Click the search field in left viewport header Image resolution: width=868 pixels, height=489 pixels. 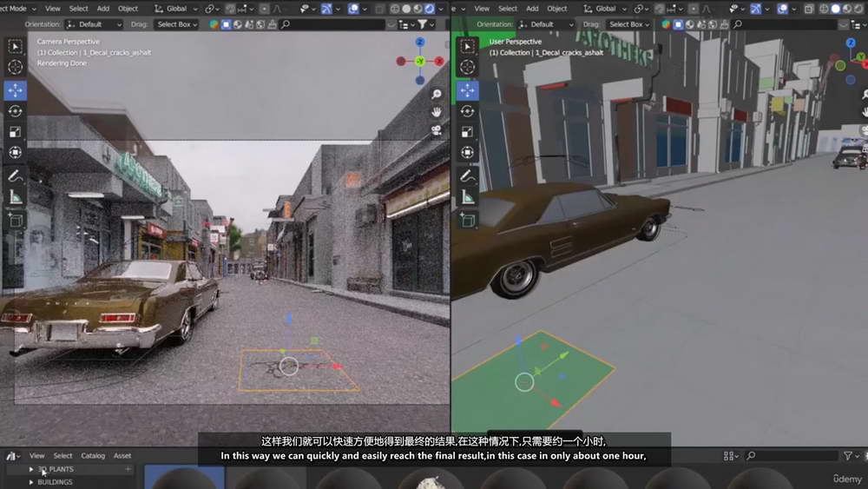332,24
